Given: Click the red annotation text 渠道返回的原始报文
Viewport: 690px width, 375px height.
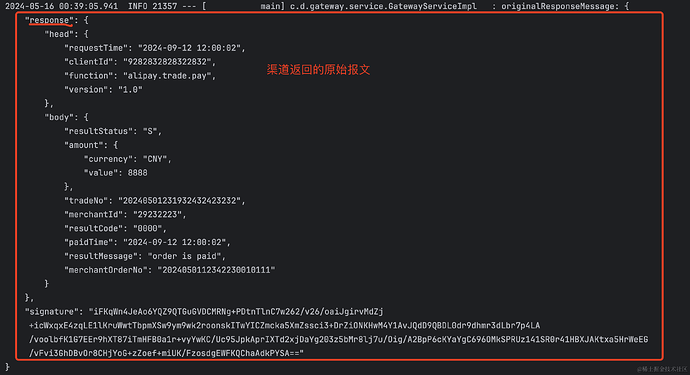Looking at the screenshot, I should 318,70.
